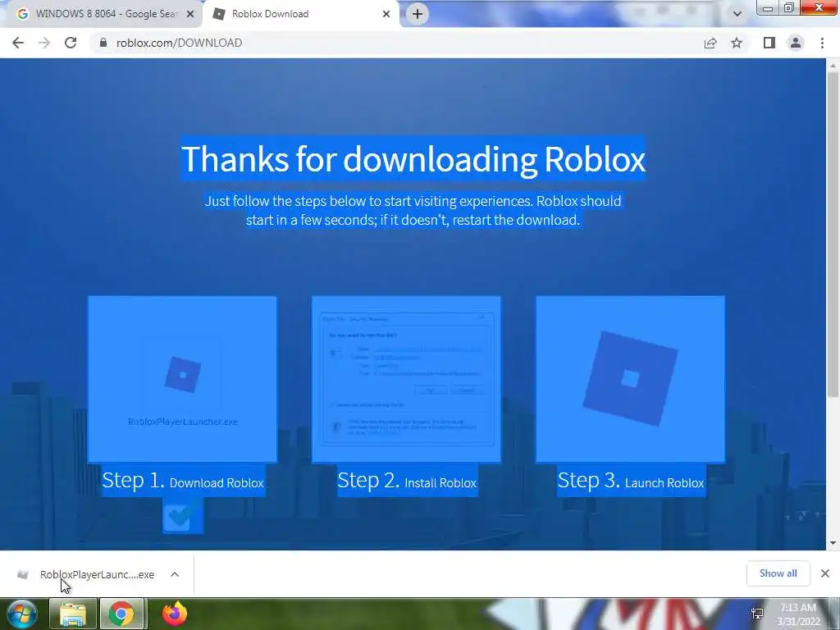Click the Step 1. Download Roblox label

coord(183,481)
